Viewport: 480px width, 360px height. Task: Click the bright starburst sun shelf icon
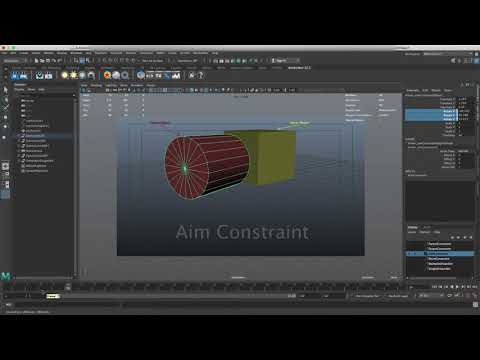coord(73,76)
